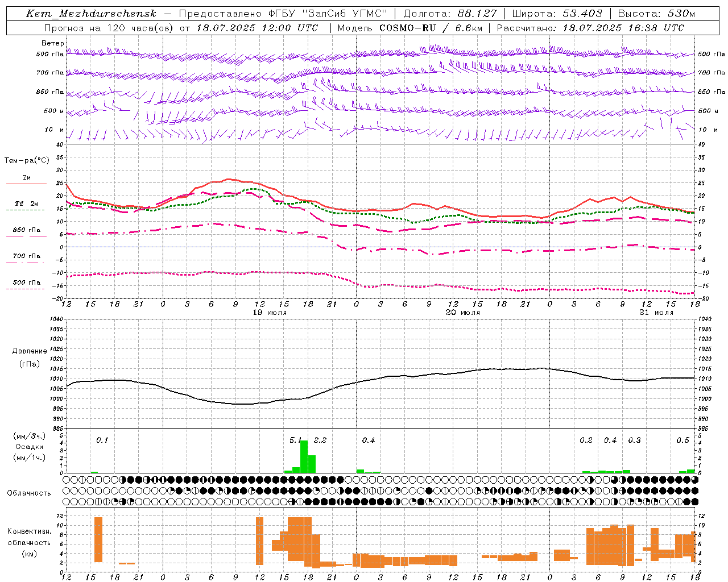Click the '0.3' three-hour precipitation value
Viewport: 728px width, 582px height.
point(634,440)
